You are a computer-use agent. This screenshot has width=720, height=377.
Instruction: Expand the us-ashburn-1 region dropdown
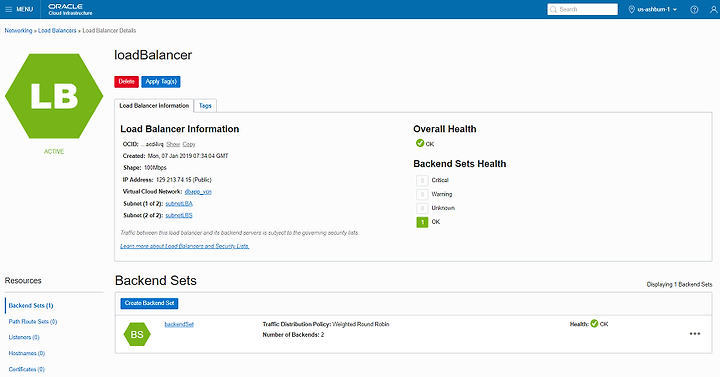tap(652, 9)
